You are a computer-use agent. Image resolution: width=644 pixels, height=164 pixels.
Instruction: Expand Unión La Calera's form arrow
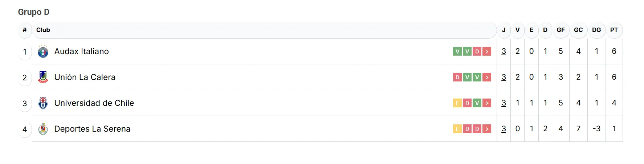tap(487, 77)
